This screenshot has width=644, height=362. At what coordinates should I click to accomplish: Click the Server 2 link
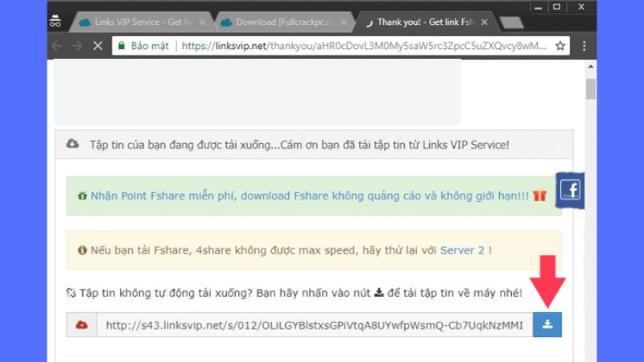pos(462,250)
